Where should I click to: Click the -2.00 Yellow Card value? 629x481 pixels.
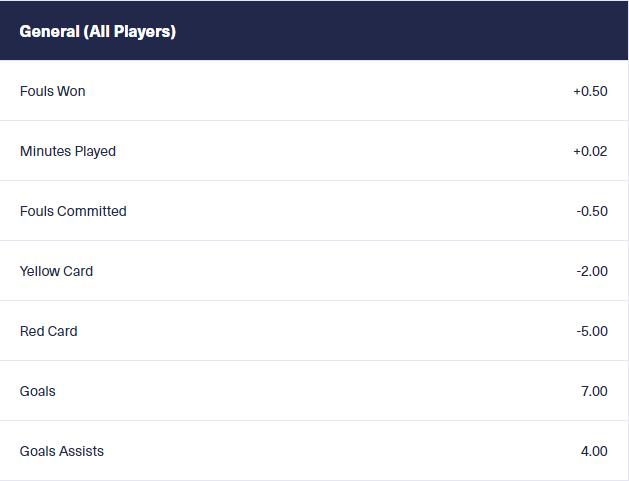click(x=591, y=271)
